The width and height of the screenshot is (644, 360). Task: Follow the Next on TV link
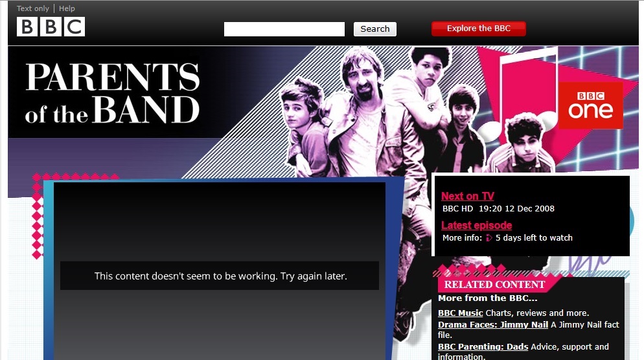tap(467, 197)
